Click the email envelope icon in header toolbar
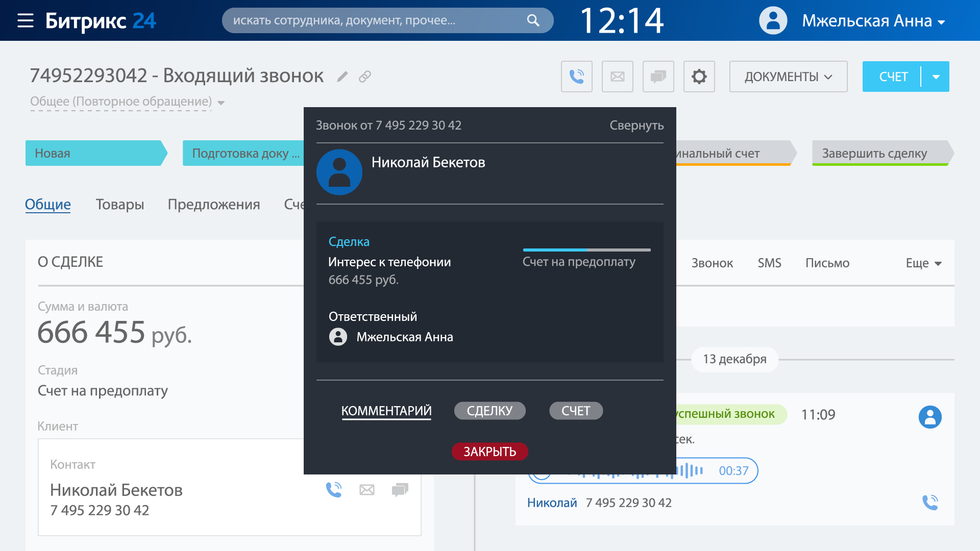980x551 pixels. click(x=617, y=77)
